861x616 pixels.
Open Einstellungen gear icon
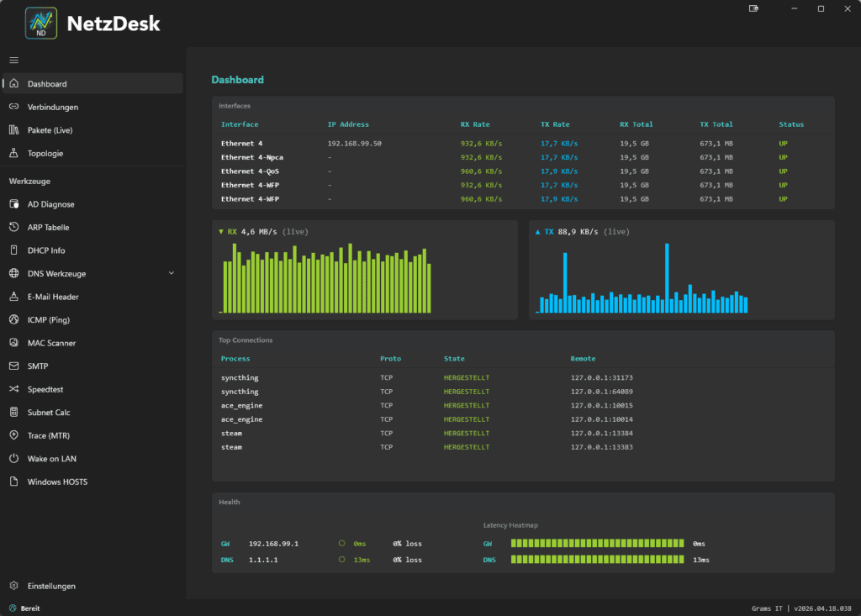pos(13,586)
